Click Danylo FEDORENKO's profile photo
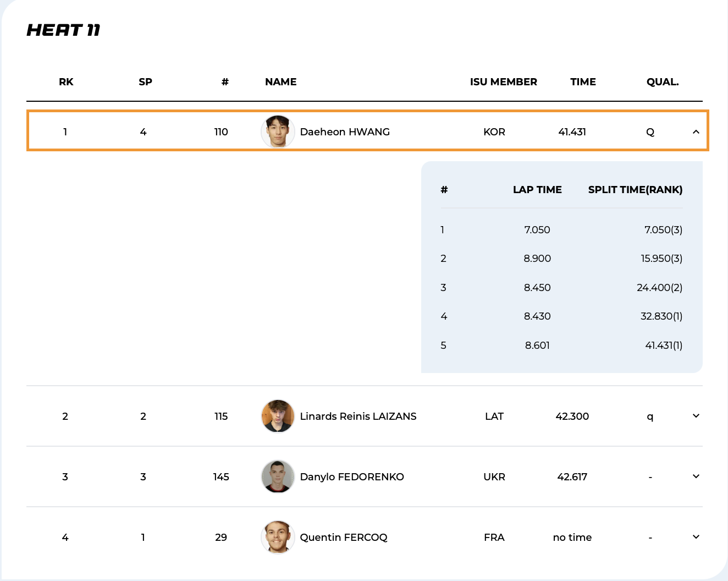728x581 pixels. point(278,476)
